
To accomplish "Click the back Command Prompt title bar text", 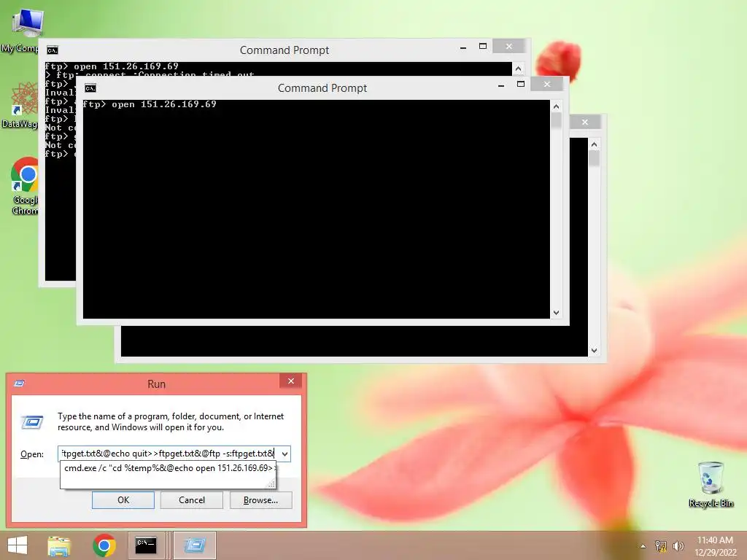I will 285,50.
